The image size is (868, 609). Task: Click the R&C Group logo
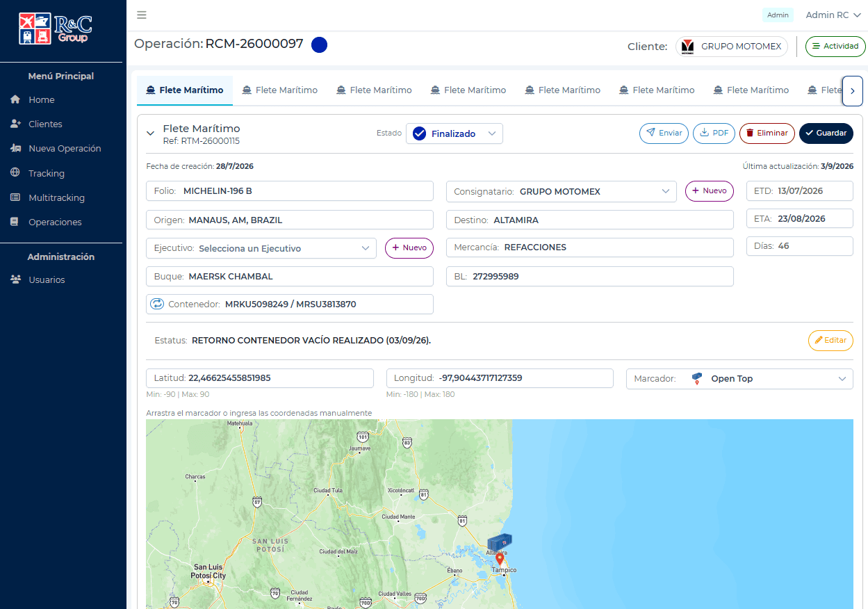point(55,29)
